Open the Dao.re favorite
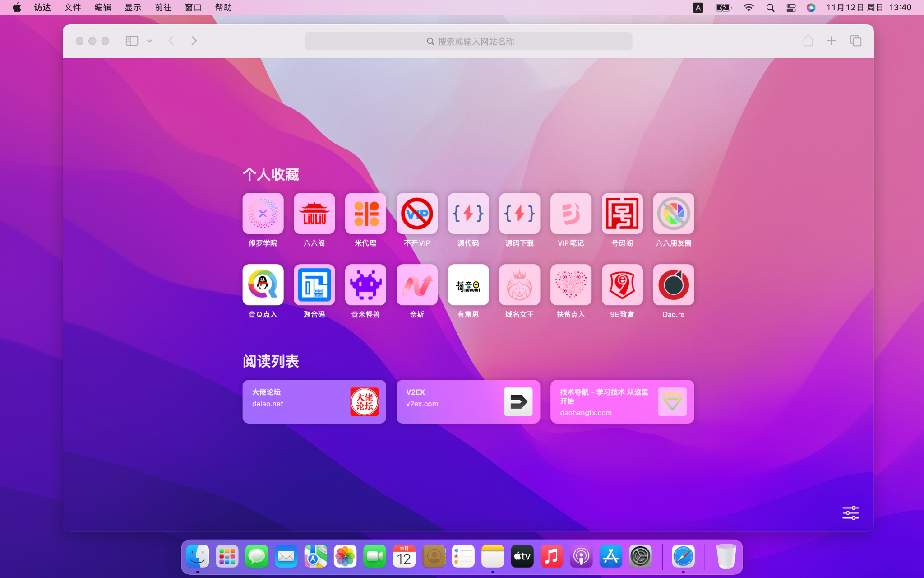This screenshot has height=578, width=924. click(x=673, y=285)
